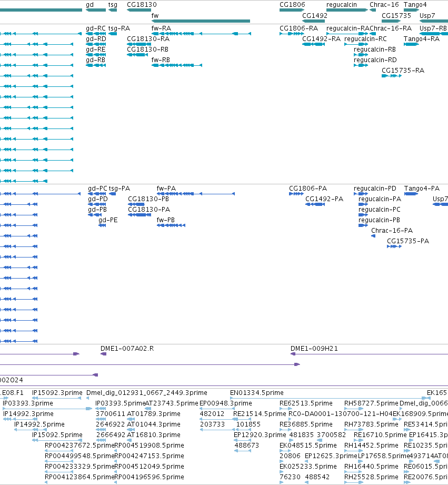Select the gd-RC transcript
448x485 pixels.
pyautogui.click(x=96, y=34)
